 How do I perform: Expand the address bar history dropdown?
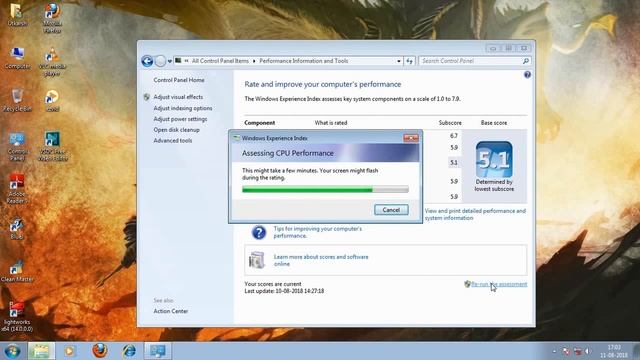(398, 61)
